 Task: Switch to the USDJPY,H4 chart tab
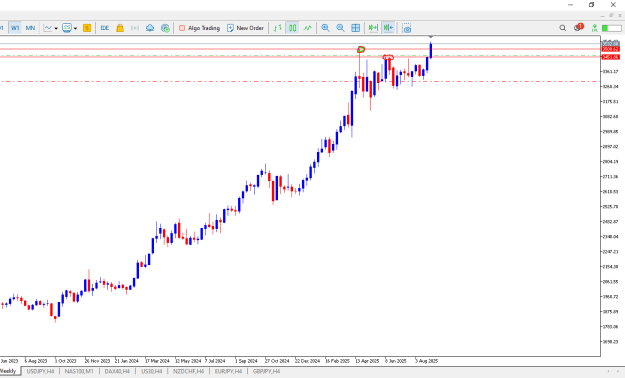[x=40, y=371]
